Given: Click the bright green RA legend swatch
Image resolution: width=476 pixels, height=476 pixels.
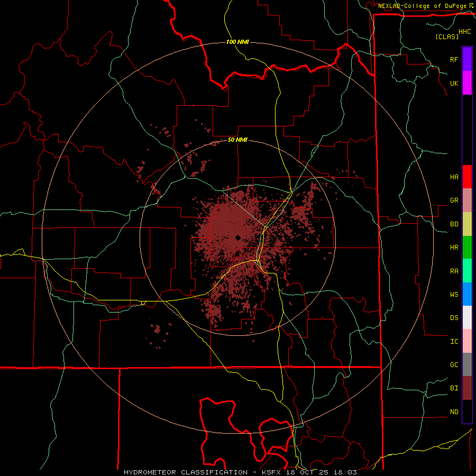Looking at the screenshot, I should (467, 271).
